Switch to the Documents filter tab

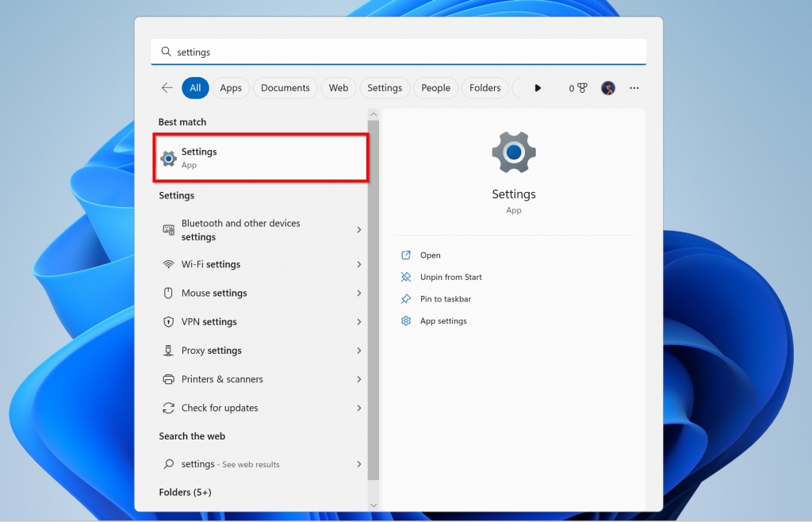[285, 87]
